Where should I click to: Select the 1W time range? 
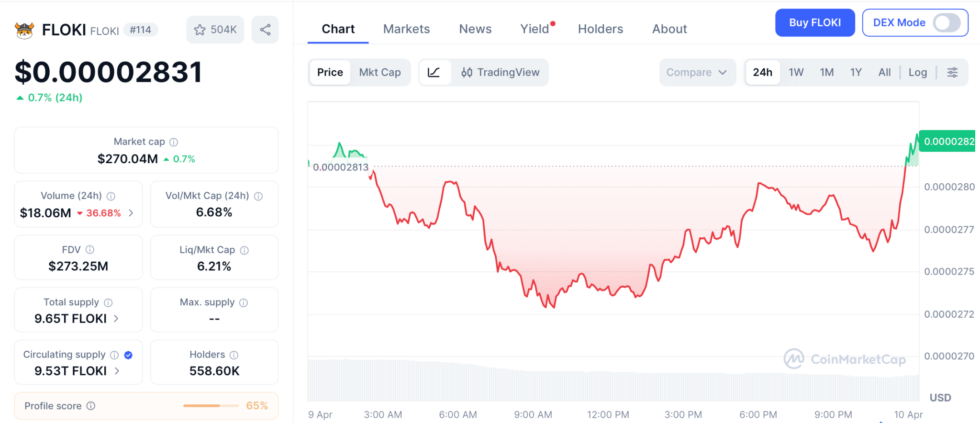click(x=796, y=72)
